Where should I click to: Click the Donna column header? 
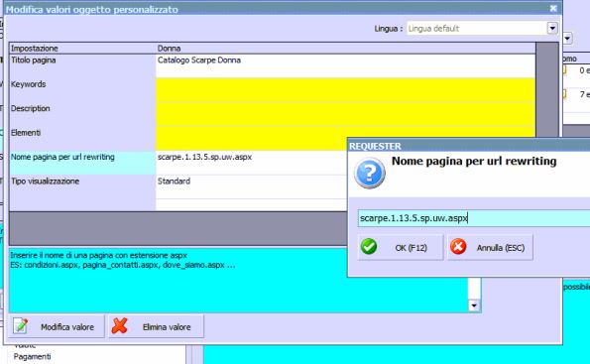coord(345,49)
